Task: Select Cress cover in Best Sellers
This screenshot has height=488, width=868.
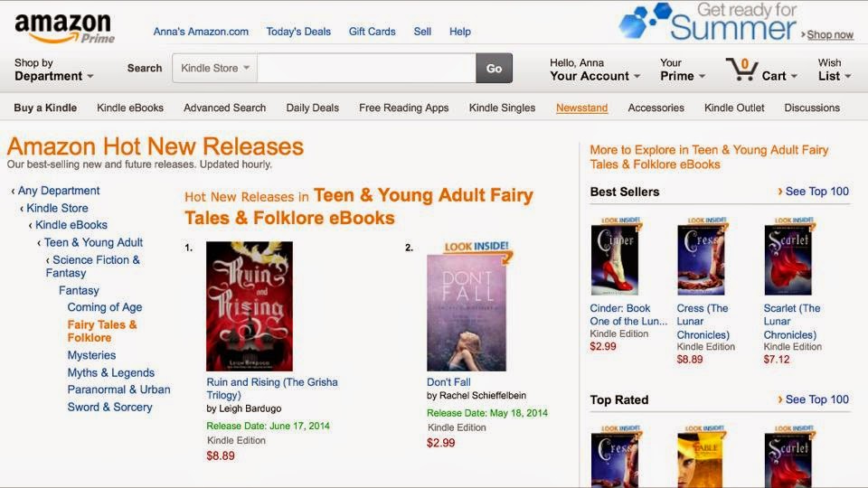Action: 701,258
